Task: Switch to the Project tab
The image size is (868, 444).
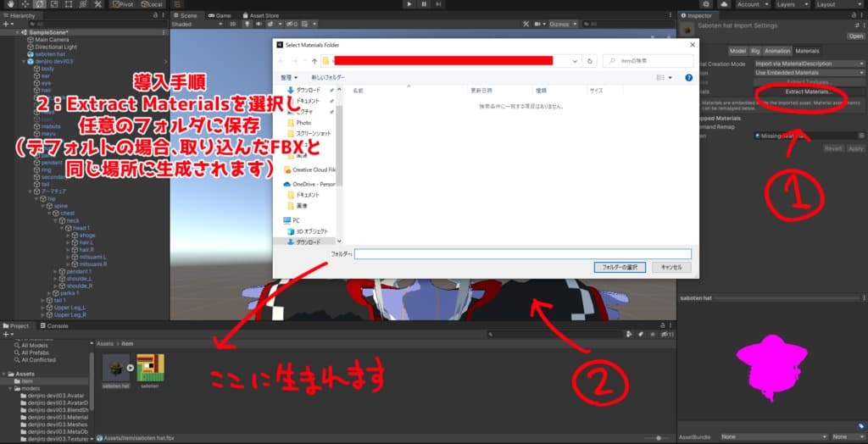Action: coord(17,326)
